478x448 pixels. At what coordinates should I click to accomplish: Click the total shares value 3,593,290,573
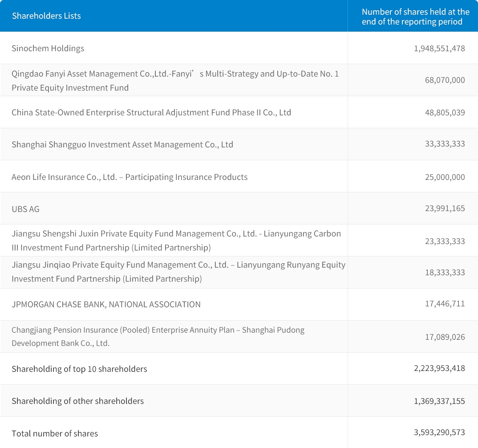click(439, 432)
